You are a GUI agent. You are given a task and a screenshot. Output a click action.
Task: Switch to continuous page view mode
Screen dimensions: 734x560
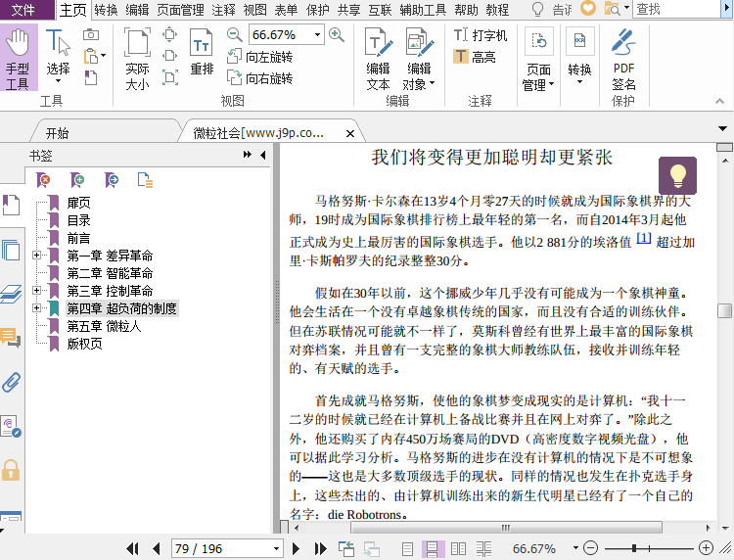[x=432, y=548]
